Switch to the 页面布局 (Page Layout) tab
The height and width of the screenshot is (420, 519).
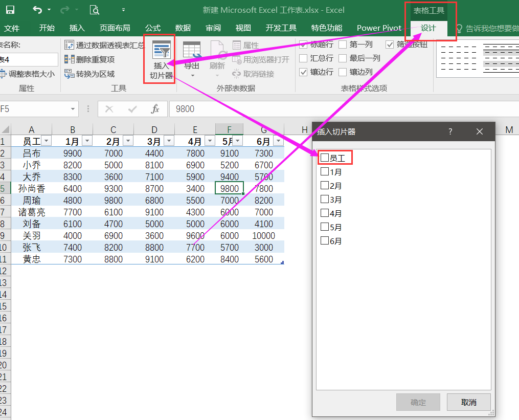pos(115,28)
